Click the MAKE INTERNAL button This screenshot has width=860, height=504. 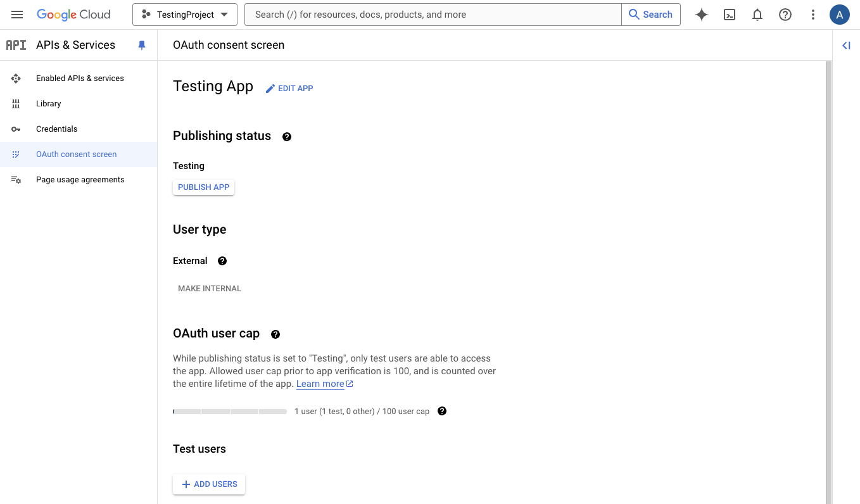click(x=210, y=289)
